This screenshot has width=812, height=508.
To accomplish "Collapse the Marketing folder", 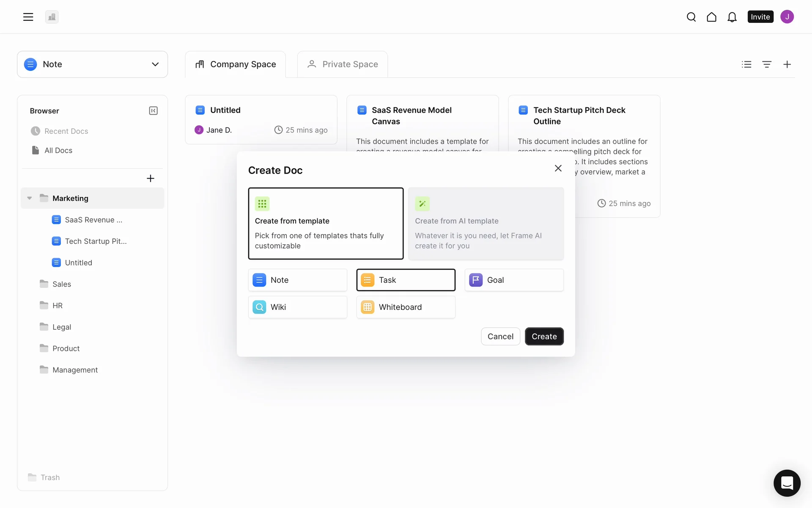I will point(30,198).
